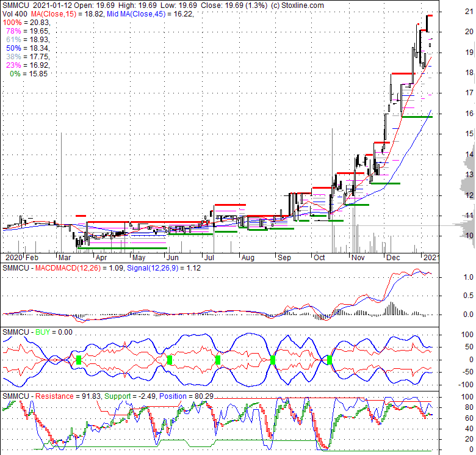Click the Open: 19.69 value
The width and height of the screenshot is (476, 455).
(95, 5)
